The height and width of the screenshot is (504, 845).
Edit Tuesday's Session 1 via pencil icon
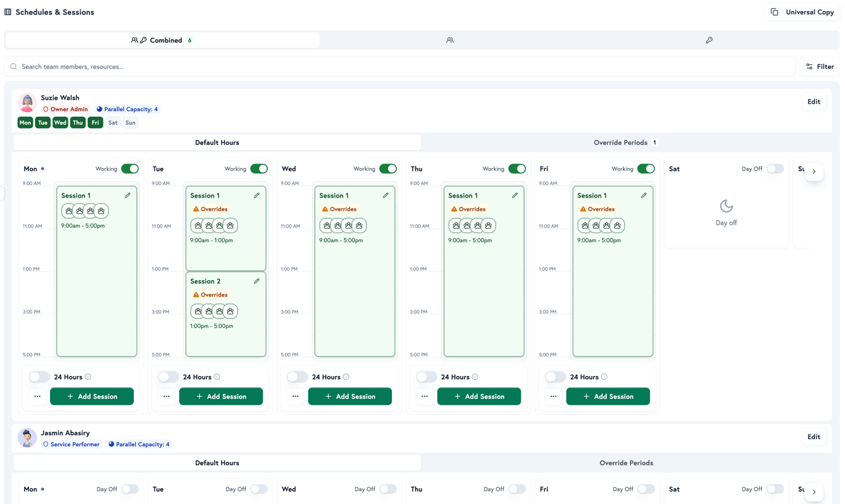tap(257, 196)
